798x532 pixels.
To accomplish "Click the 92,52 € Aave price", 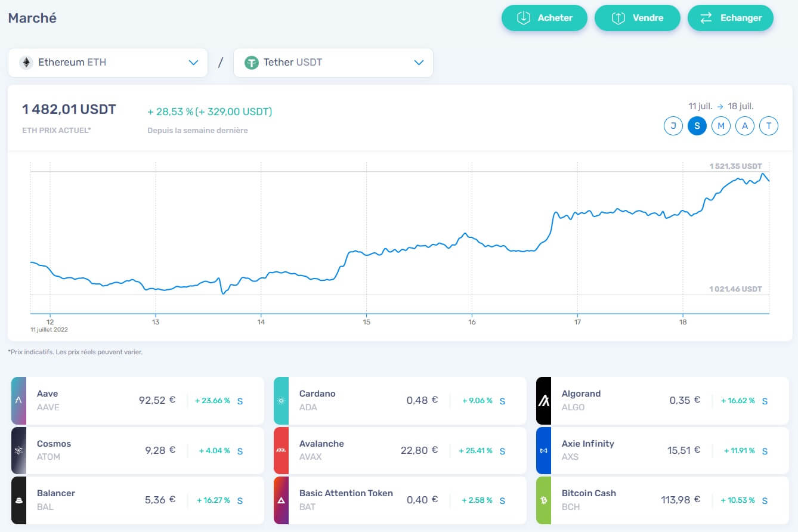I will 157,400.
